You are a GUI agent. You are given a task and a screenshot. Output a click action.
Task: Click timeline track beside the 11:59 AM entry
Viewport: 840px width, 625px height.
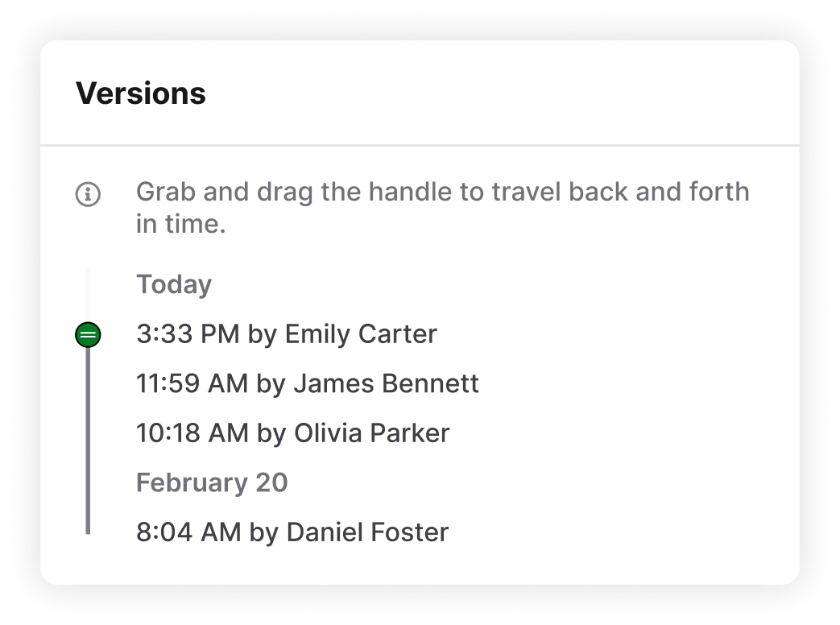click(x=88, y=383)
